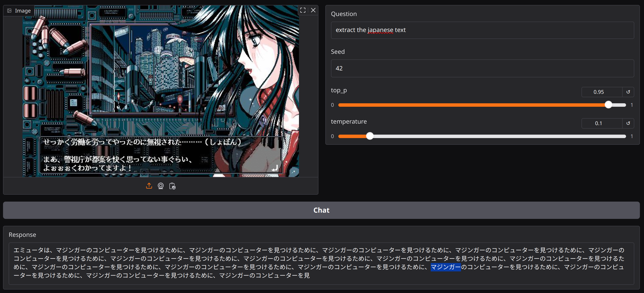Remove the uploaded image with X
The image size is (644, 293).
313,10
